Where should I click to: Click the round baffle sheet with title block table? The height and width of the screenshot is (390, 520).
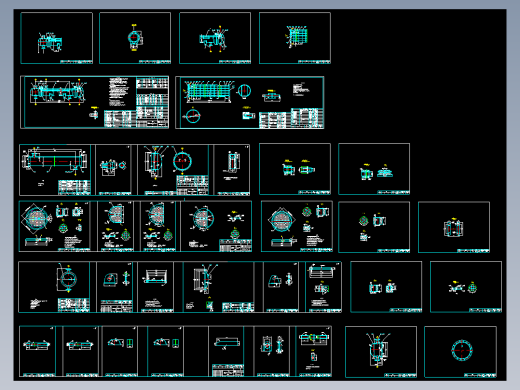coord(216,226)
